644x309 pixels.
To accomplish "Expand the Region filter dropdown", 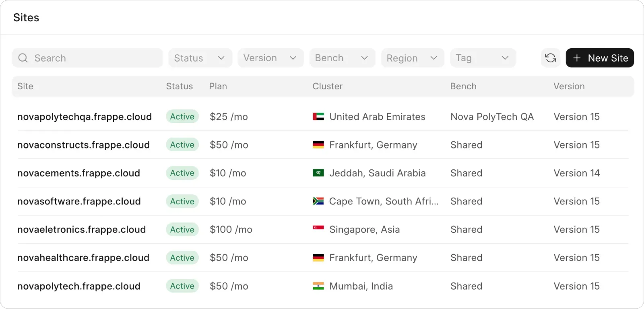I will point(412,58).
